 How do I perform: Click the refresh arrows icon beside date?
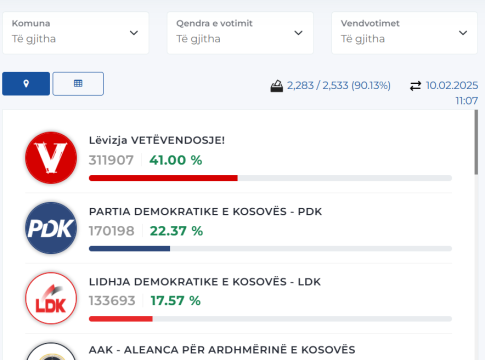(415, 86)
